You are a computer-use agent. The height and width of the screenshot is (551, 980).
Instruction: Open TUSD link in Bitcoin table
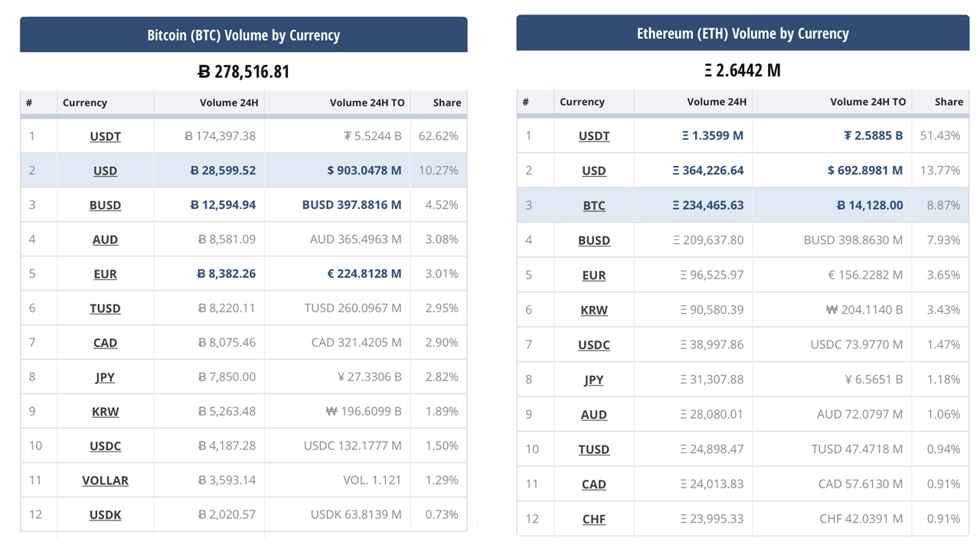(x=105, y=308)
